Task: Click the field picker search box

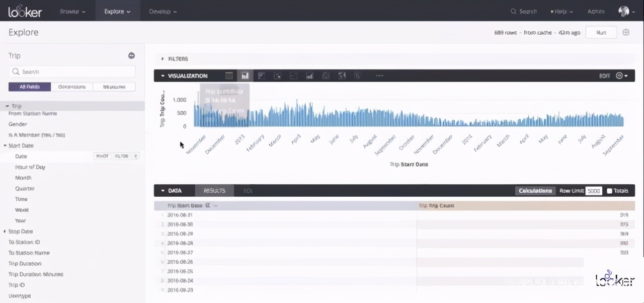Action: point(72,71)
